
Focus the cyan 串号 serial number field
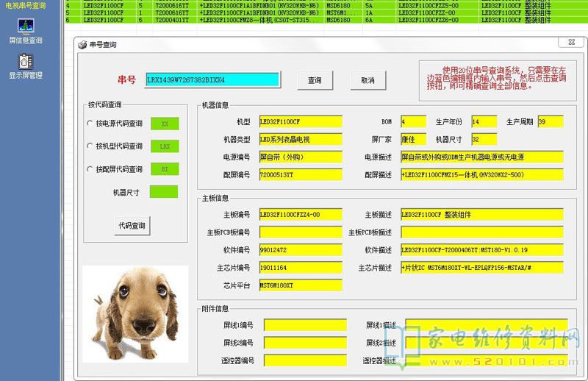(x=212, y=79)
